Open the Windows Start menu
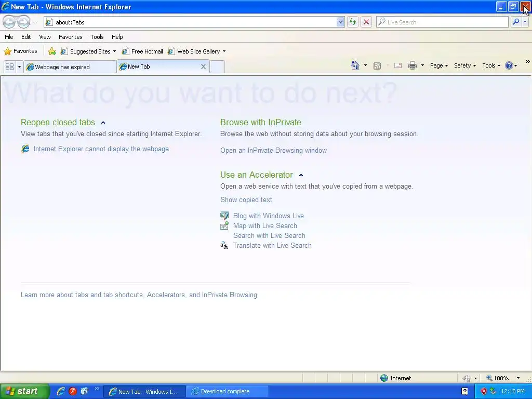Screen dimensions: 532x399 pyautogui.click(x=24, y=392)
